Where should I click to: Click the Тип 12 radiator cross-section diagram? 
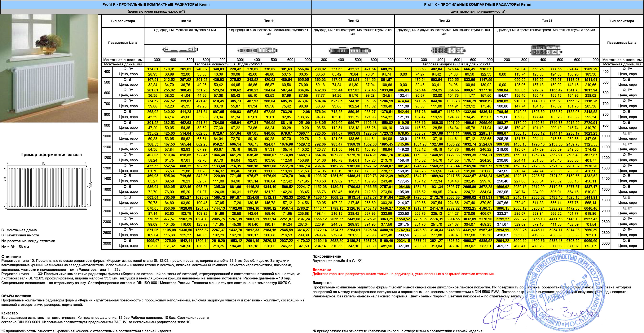tap(350, 51)
